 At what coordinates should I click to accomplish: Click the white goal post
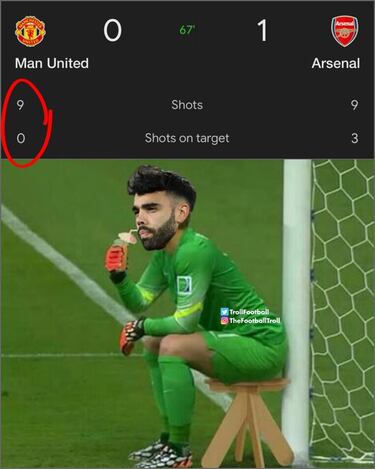pyautogui.click(x=297, y=308)
